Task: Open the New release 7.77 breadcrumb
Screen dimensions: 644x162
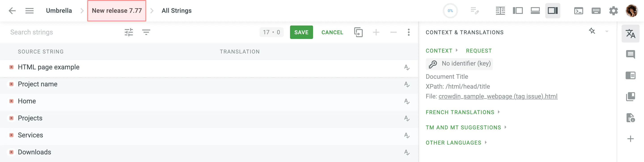Action: pyautogui.click(x=117, y=11)
